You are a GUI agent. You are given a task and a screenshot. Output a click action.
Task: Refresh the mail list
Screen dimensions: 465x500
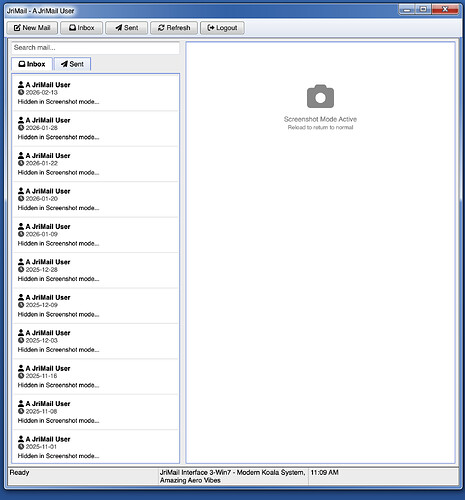tap(174, 28)
